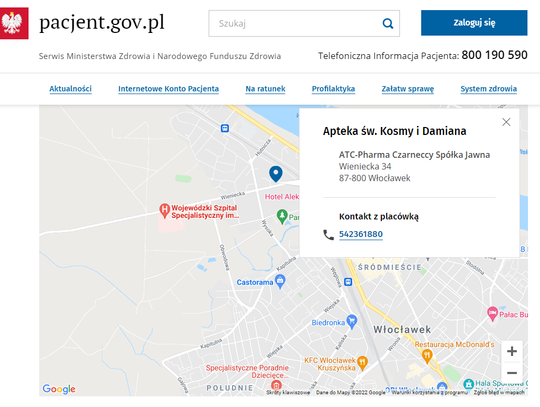The width and height of the screenshot is (540, 407).
Task: Click the KFC Włocławek restaurant marker
Action: 362,363
